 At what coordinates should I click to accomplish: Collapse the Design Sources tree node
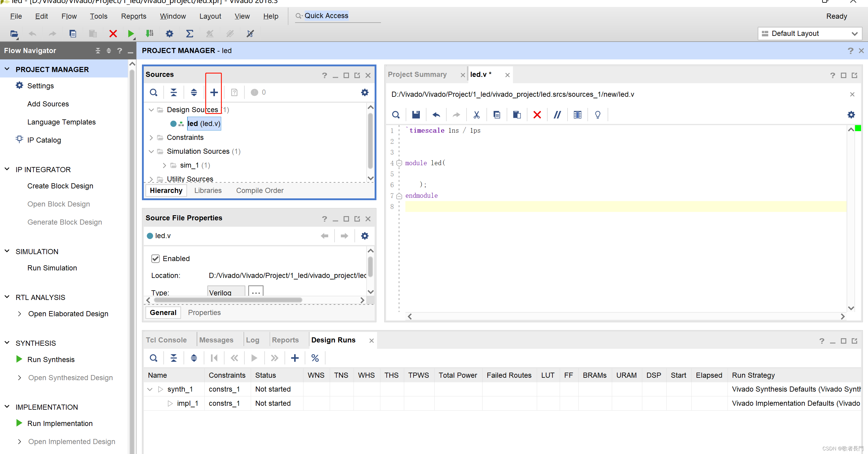click(x=151, y=110)
